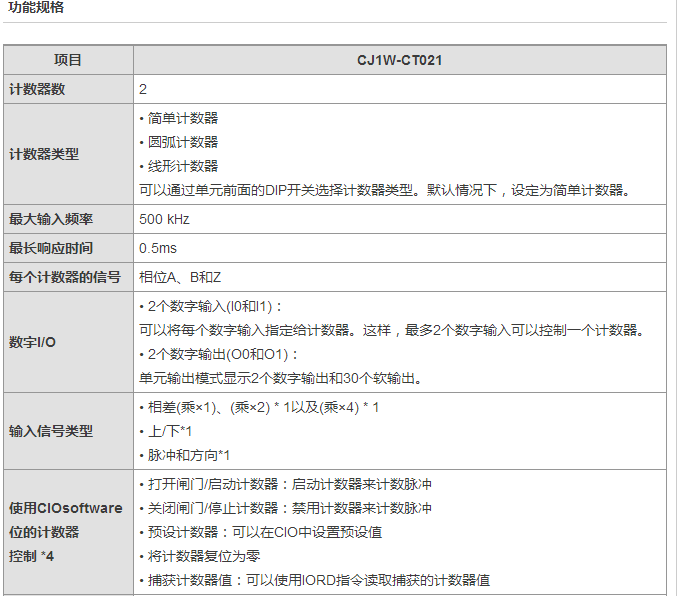Select the 将计数器复位为零 bullet
680x596 pixels.
click(x=200, y=556)
